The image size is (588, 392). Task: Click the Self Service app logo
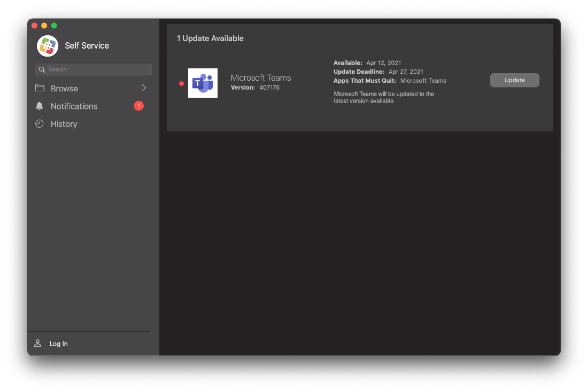48,46
